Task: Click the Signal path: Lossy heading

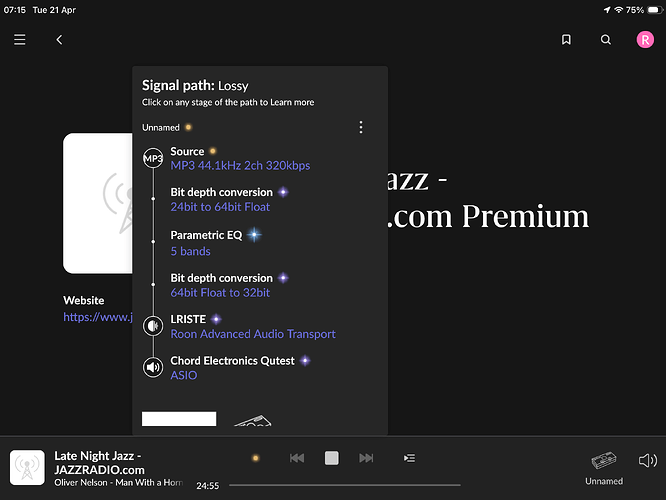Action: (x=195, y=86)
